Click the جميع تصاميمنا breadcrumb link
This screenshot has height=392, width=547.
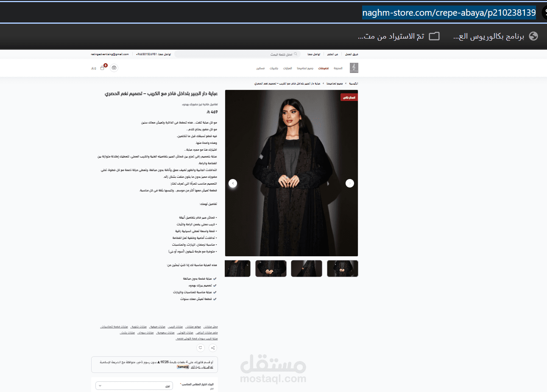point(335,84)
